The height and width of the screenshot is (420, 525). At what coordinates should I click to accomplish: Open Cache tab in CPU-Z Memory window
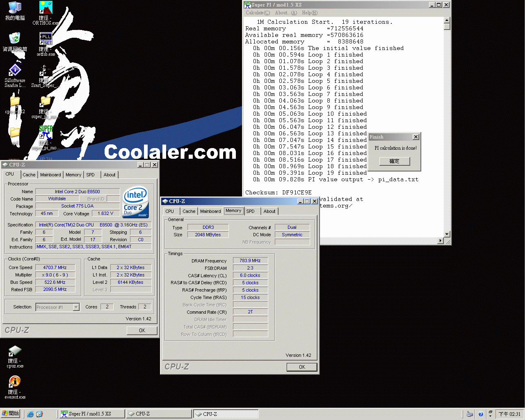coord(189,211)
